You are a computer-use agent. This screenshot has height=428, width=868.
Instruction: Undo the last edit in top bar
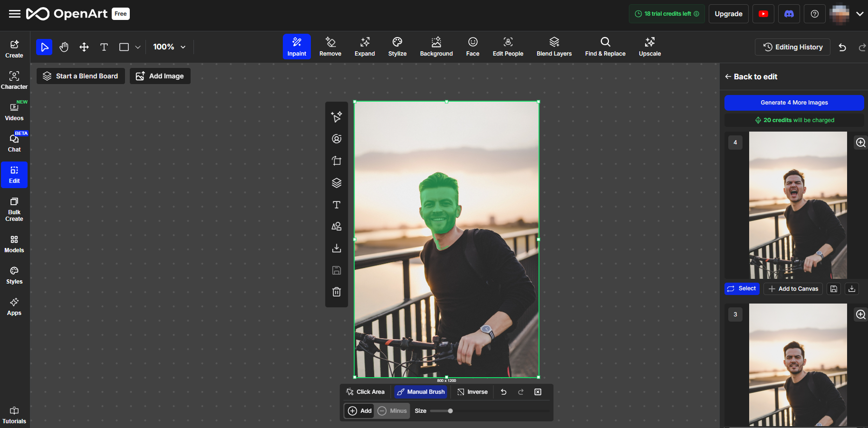(842, 47)
